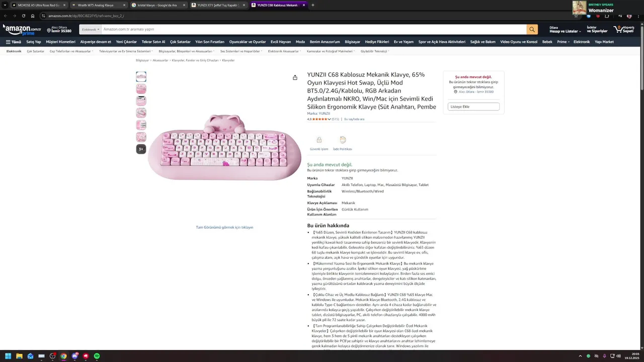Open Satış Yap nav item
Screen dimensions: 644x362
[x=34, y=42]
